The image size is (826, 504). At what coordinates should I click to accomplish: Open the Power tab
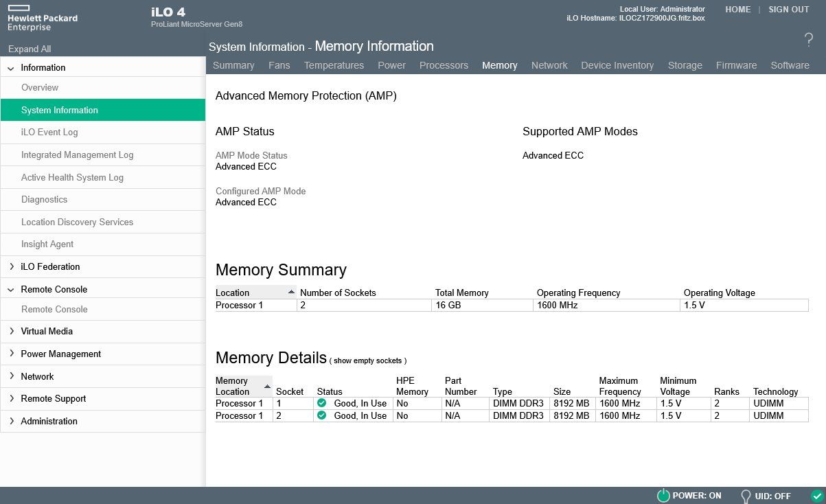pyautogui.click(x=392, y=65)
